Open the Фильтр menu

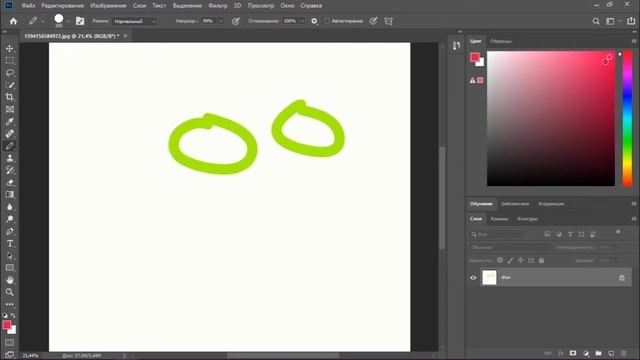pyautogui.click(x=218, y=6)
